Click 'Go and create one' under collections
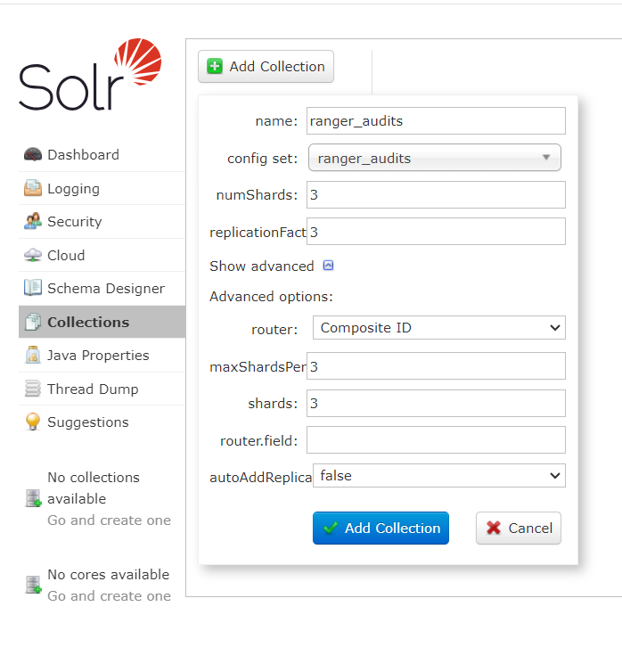 click(x=110, y=520)
